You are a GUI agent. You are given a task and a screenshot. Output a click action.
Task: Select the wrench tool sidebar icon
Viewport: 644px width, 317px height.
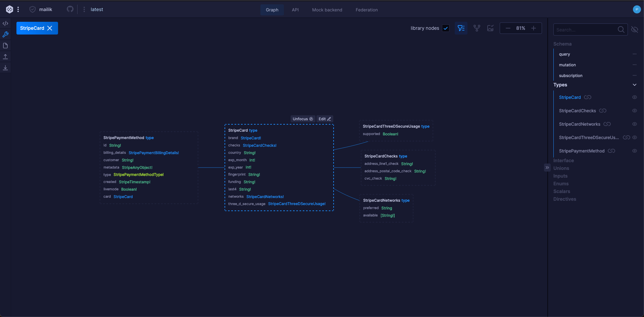[5, 34]
